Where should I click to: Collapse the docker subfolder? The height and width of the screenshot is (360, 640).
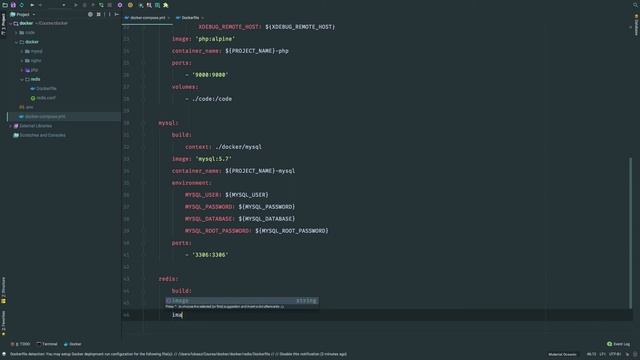16,42
